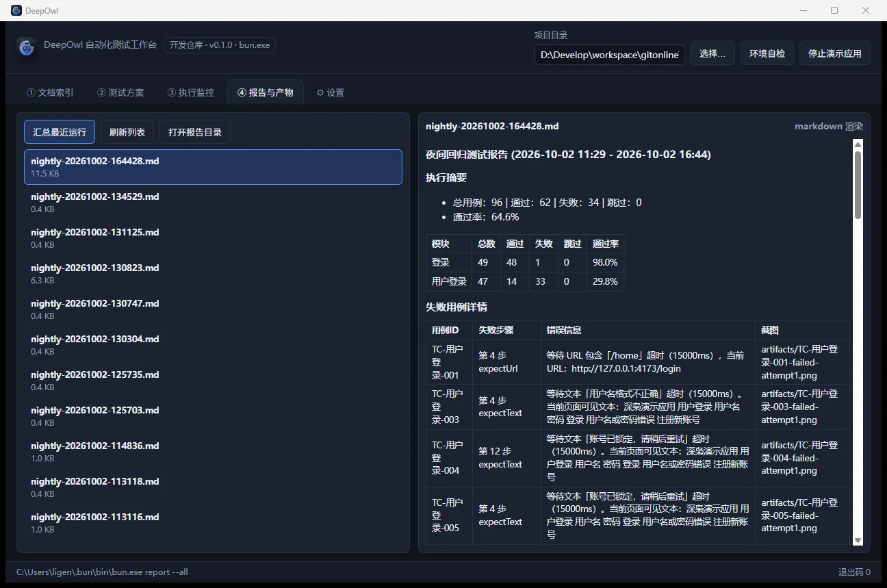Select report nightly-20261002-125703.md
The image size is (887, 588).
tap(213, 416)
